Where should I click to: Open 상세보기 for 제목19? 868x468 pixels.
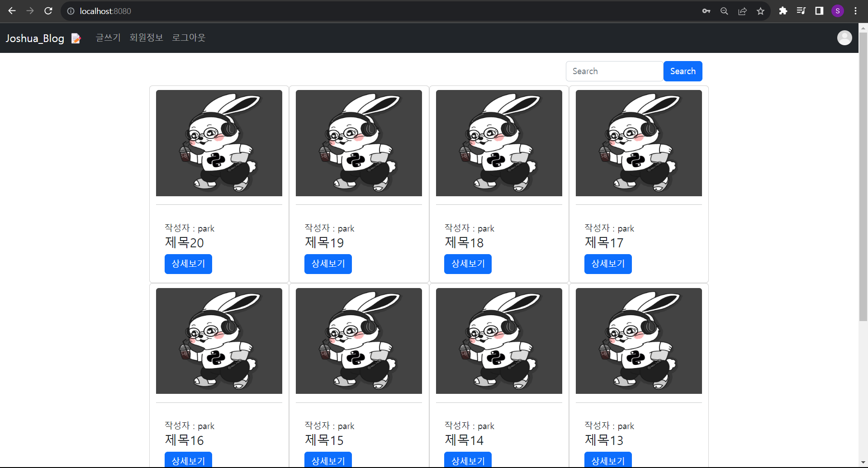point(328,264)
